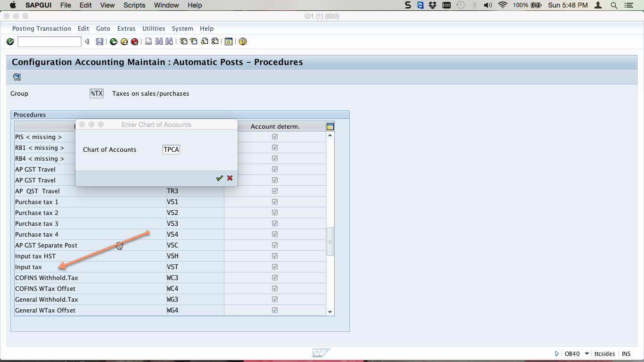
Task: Click transaction key cell WG4
Action: click(x=195, y=310)
